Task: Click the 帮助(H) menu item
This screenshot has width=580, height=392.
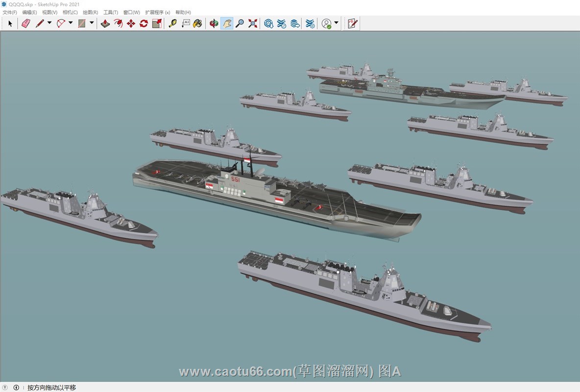Action: 183,12
